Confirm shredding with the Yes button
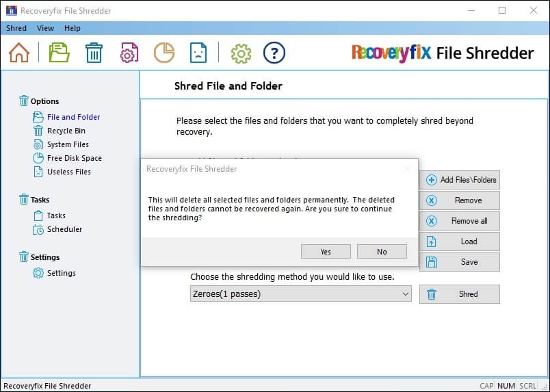The image size is (550, 392). point(326,252)
